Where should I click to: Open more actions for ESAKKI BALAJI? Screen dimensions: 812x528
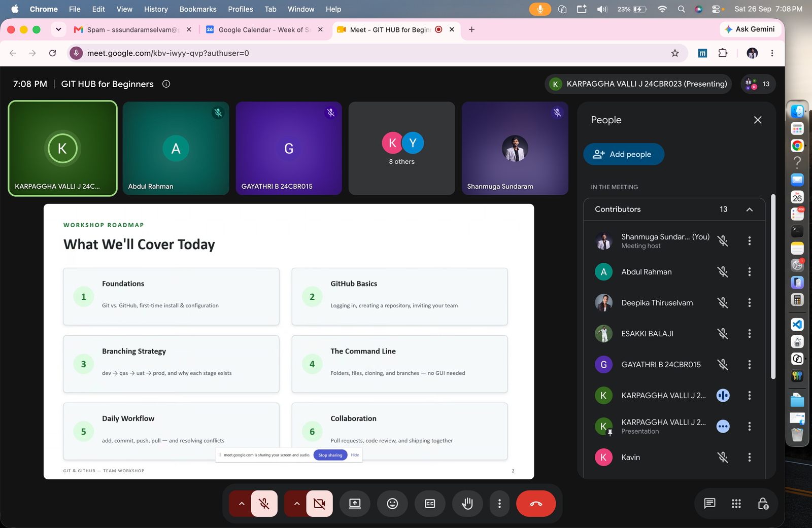point(750,334)
